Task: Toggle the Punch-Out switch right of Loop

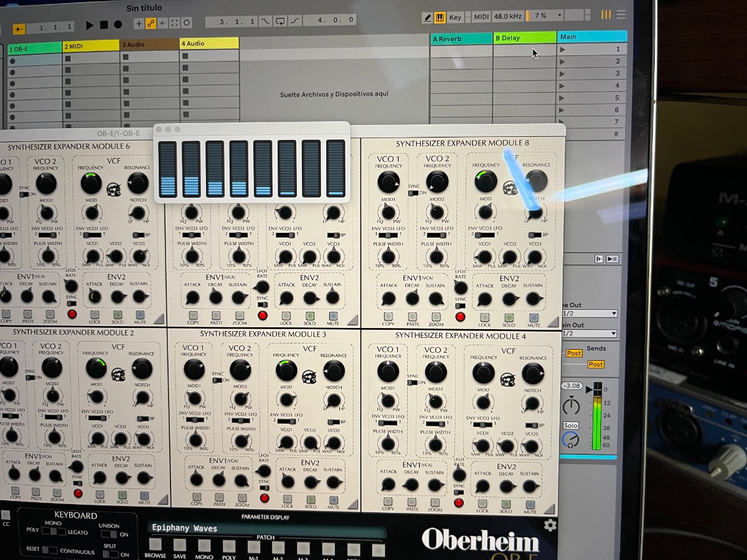Action: point(294,21)
